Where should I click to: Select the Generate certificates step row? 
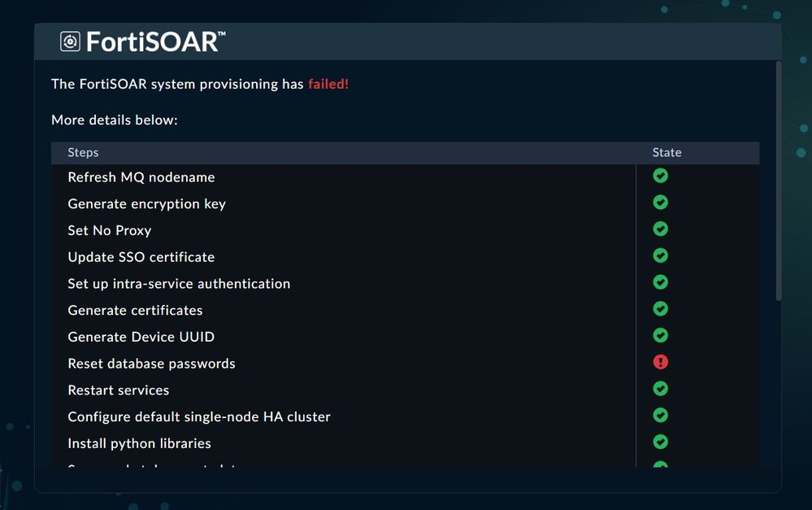click(x=135, y=311)
